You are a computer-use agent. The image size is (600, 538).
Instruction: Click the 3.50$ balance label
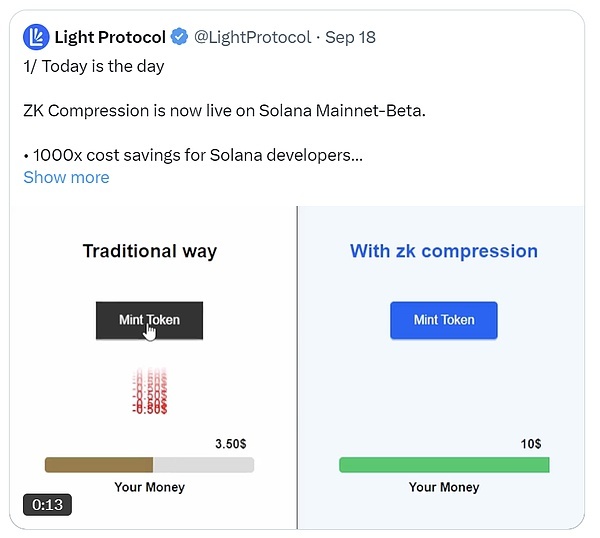click(x=231, y=443)
